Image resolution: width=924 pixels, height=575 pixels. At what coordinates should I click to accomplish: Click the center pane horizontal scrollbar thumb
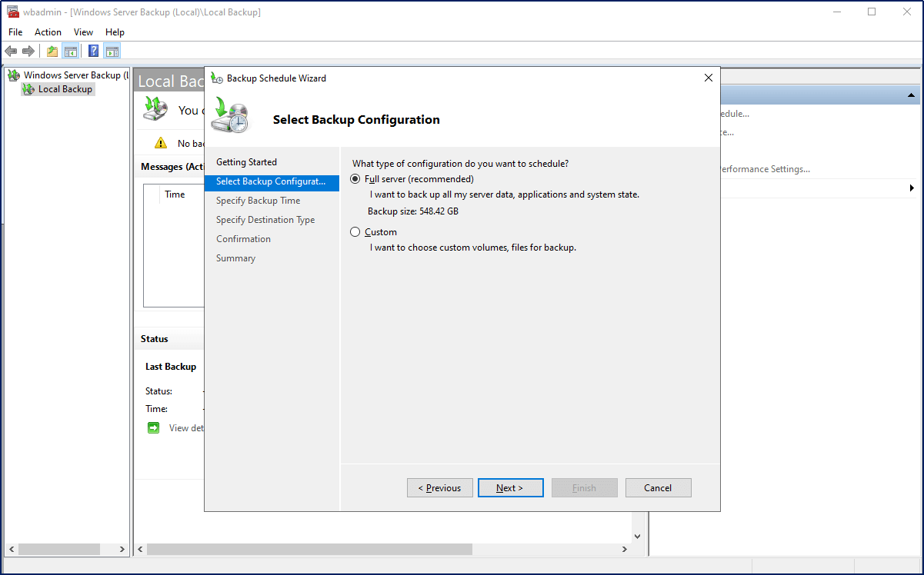click(x=309, y=550)
